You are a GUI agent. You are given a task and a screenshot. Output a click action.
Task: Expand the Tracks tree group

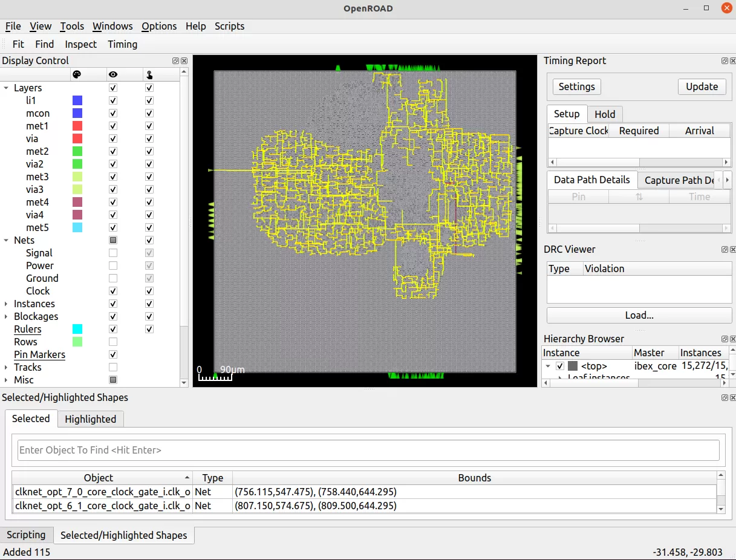[7, 367]
